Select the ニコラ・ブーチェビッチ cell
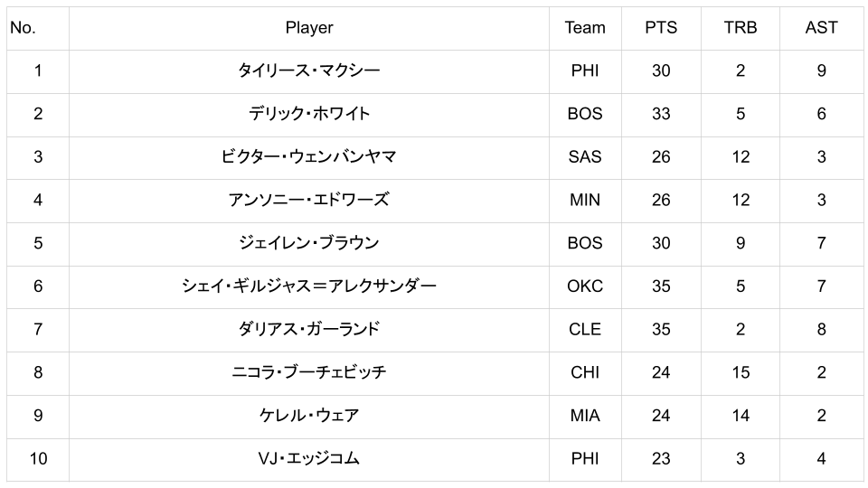This screenshot has height=488, width=868. click(309, 372)
